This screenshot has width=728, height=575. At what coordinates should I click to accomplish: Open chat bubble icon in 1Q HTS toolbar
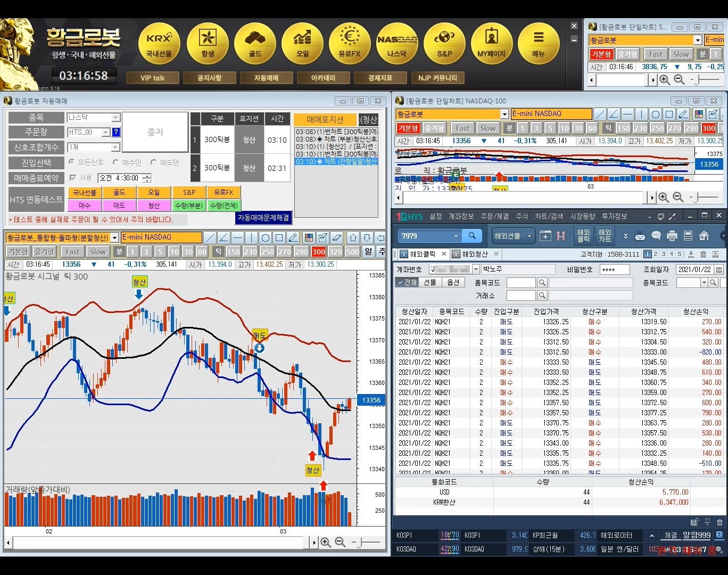click(x=656, y=236)
